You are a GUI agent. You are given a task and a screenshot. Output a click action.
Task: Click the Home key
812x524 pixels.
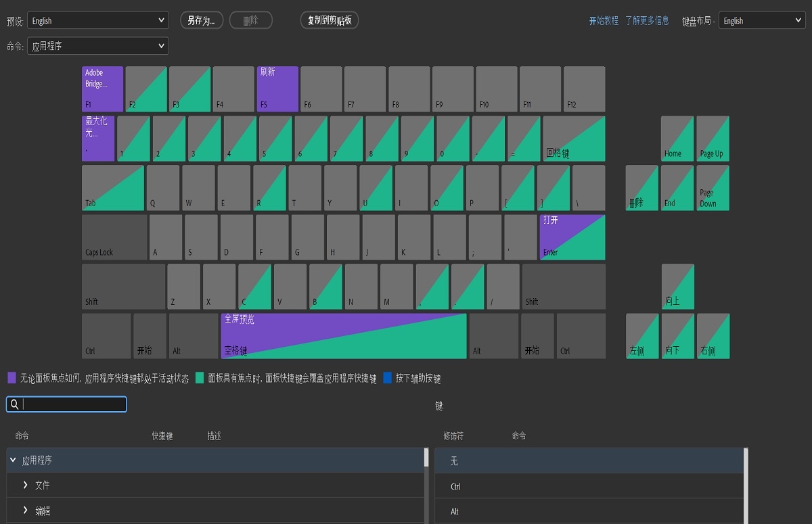677,139
